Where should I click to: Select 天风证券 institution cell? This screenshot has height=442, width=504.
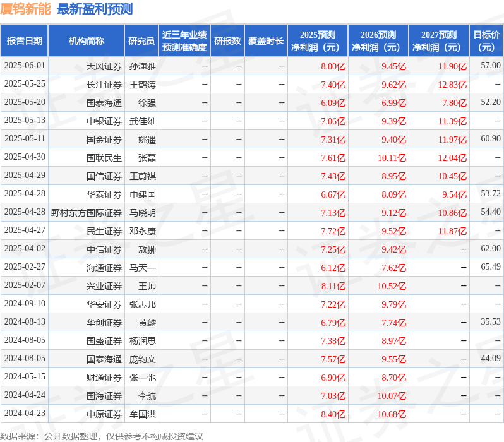[104, 66]
